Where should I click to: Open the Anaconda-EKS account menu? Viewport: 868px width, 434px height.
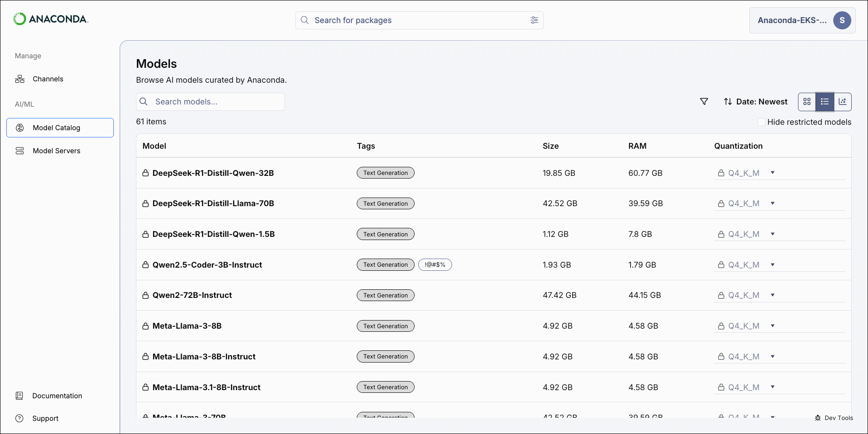click(802, 20)
